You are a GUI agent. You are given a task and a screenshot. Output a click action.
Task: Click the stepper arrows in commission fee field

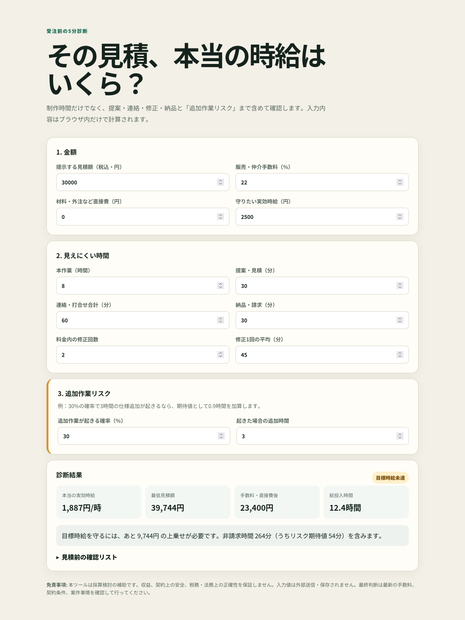(400, 182)
